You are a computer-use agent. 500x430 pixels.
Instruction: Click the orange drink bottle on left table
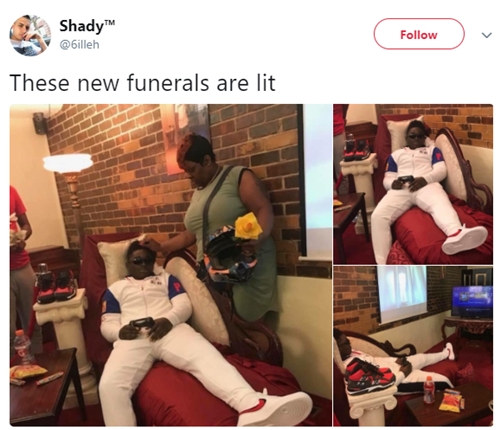[23, 347]
